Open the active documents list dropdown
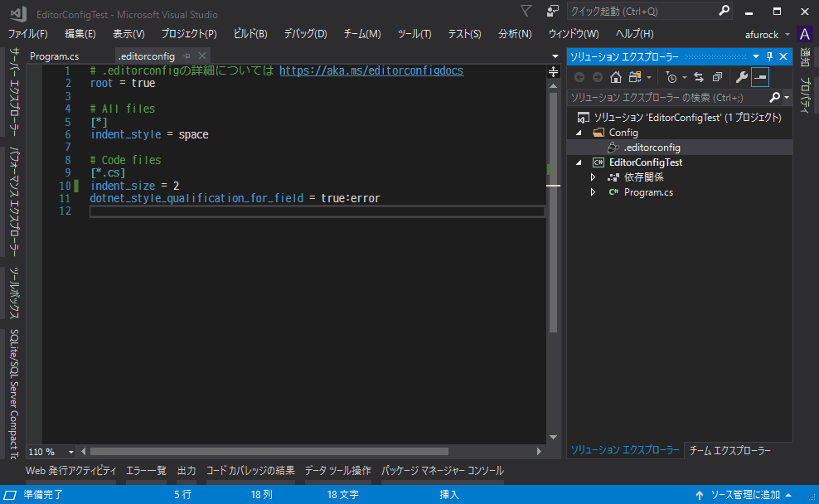This screenshot has height=504, width=819. tap(555, 56)
